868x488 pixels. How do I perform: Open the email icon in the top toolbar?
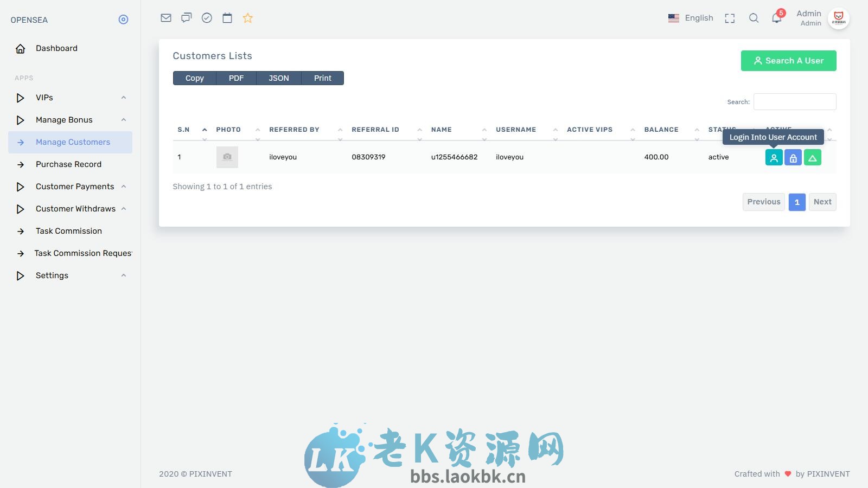pyautogui.click(x=165, y=18)
